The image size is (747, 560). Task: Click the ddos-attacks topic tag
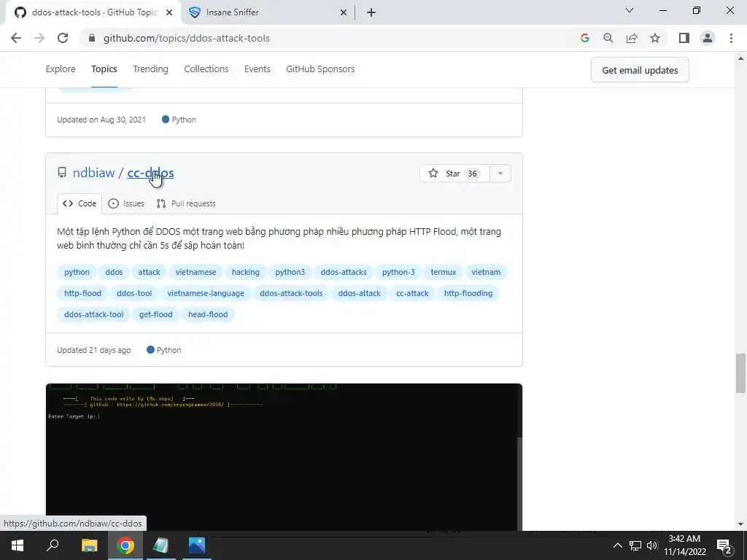(344, 272)
